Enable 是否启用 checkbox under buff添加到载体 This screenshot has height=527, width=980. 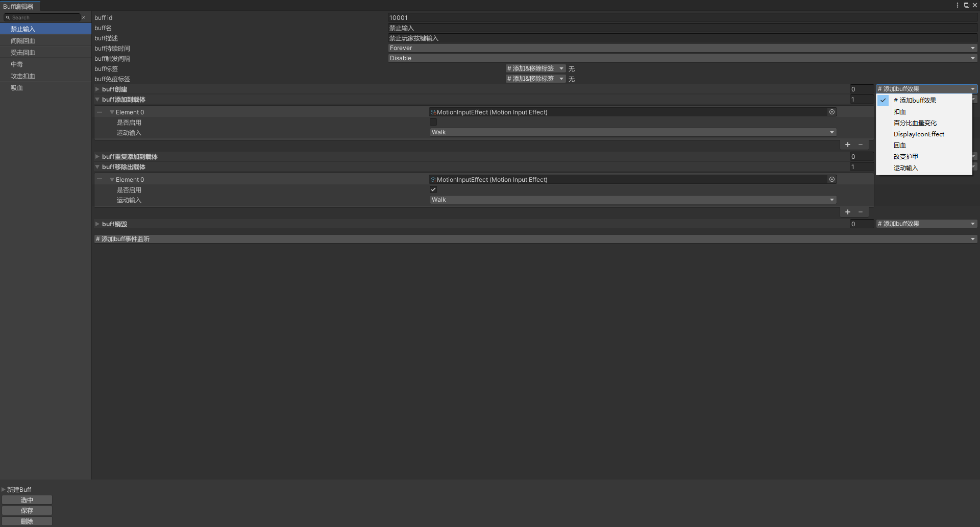(x=433, y=122)
